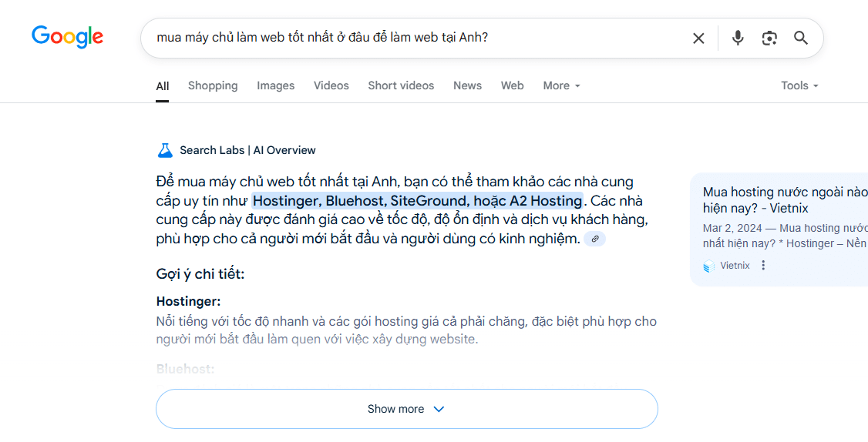Open Vietnix source three-dot menu

click(x=763, y=266)
